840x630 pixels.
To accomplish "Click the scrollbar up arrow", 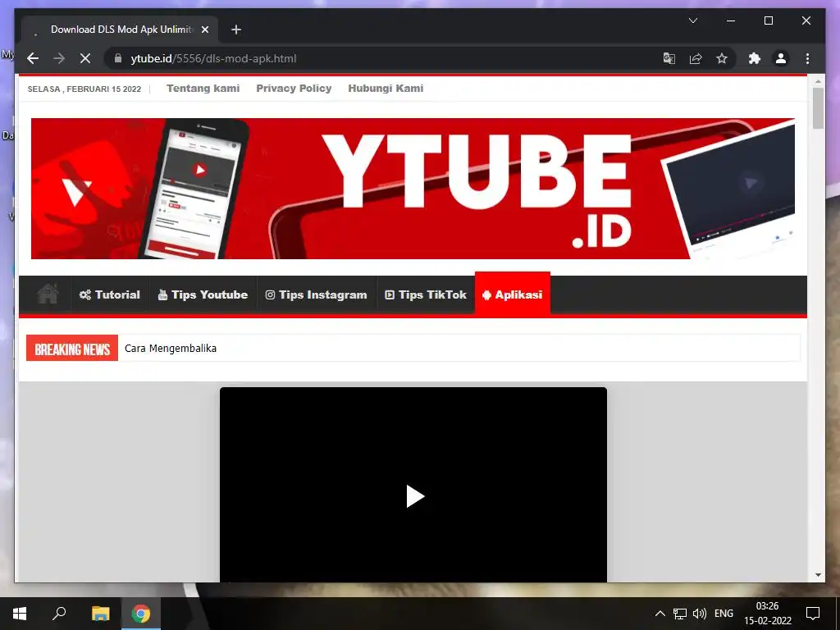I will pyautogui.click(x=818, y=81).
